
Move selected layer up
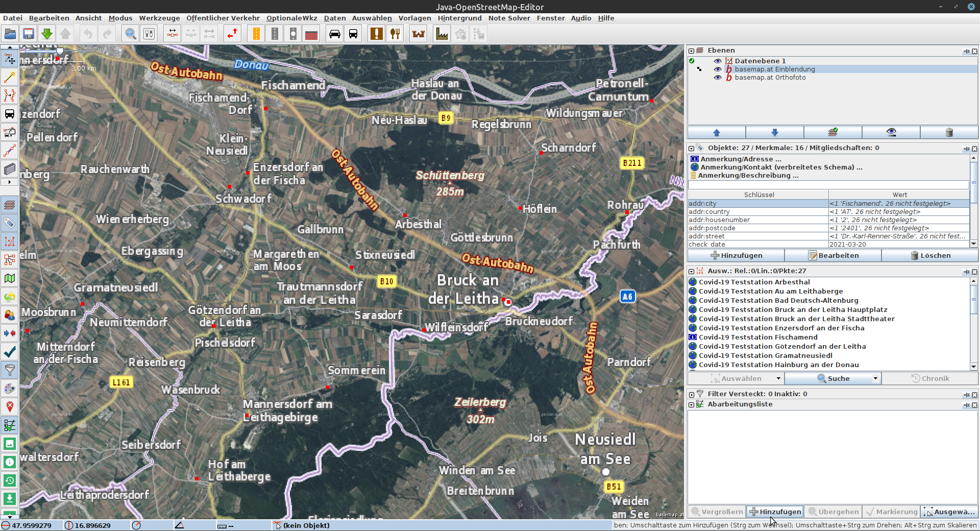click(x=717, y=133)
